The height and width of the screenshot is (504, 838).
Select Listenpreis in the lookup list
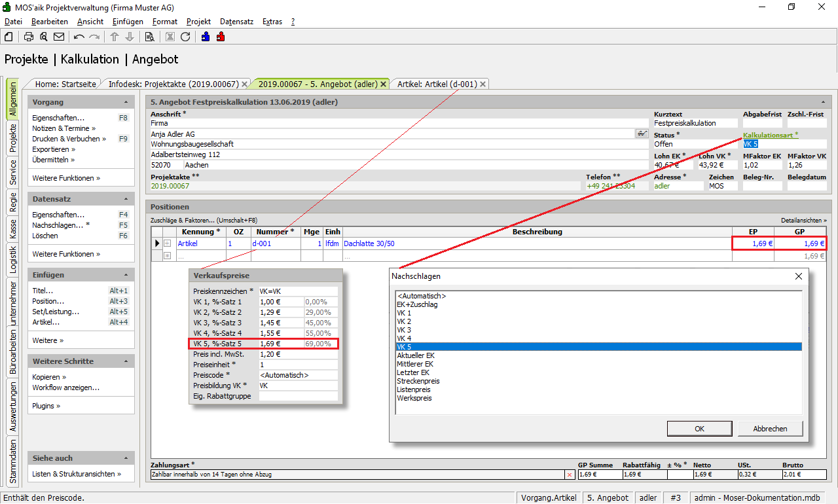tap(412, 389)
